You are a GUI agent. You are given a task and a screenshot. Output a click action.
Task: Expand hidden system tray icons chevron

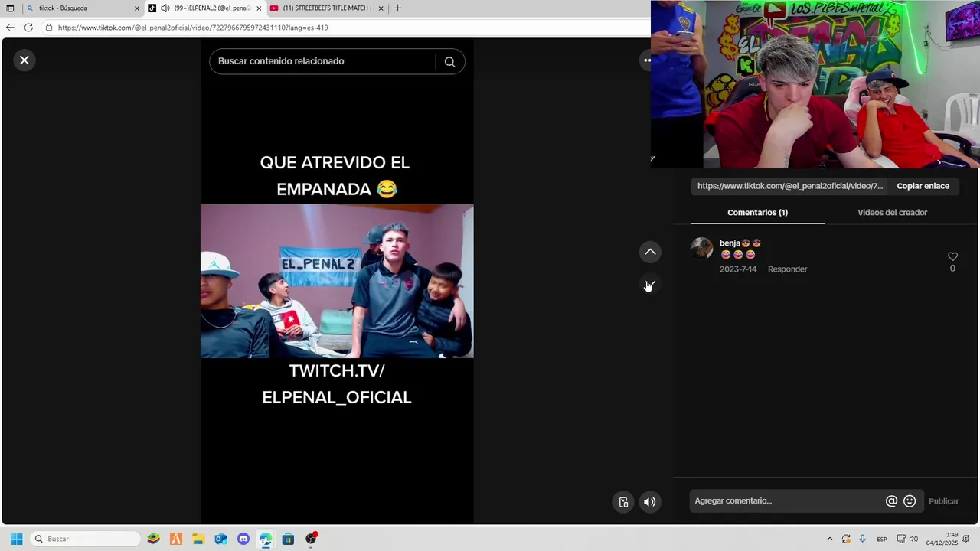[829, 539]
